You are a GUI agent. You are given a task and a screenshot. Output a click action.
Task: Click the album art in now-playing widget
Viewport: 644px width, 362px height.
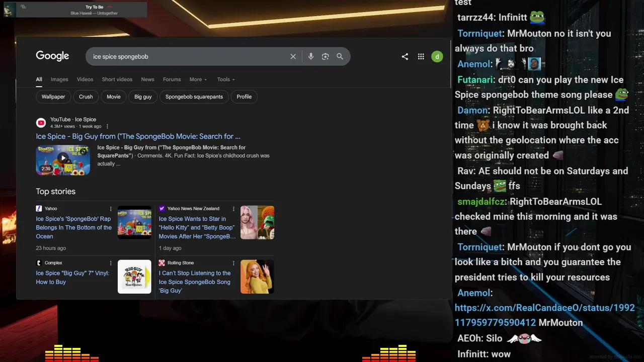point(10,10)
